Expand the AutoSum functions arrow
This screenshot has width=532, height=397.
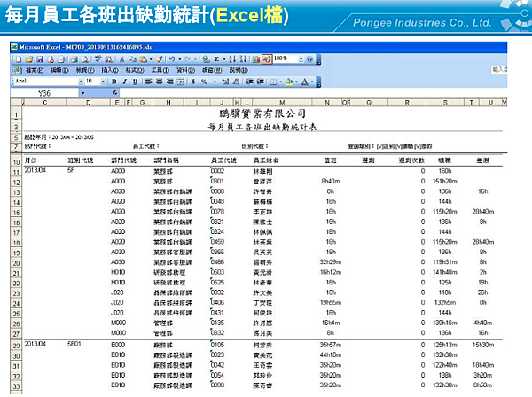pyautogui.click(x=224, y=59)
